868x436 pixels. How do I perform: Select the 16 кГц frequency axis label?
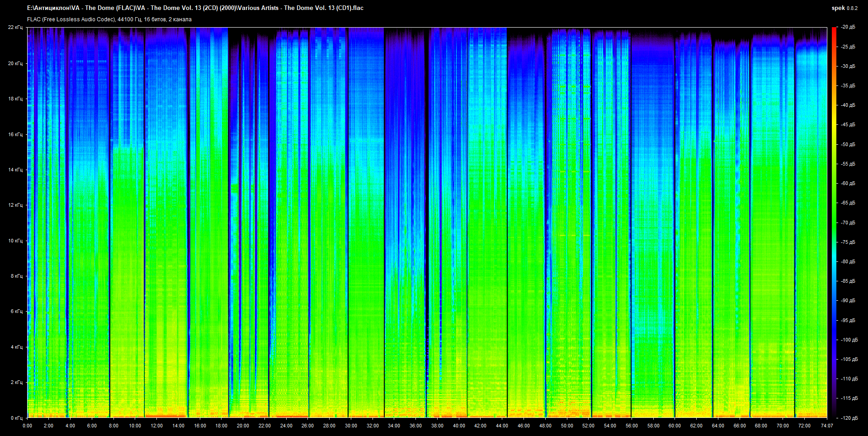pos(15,134)
